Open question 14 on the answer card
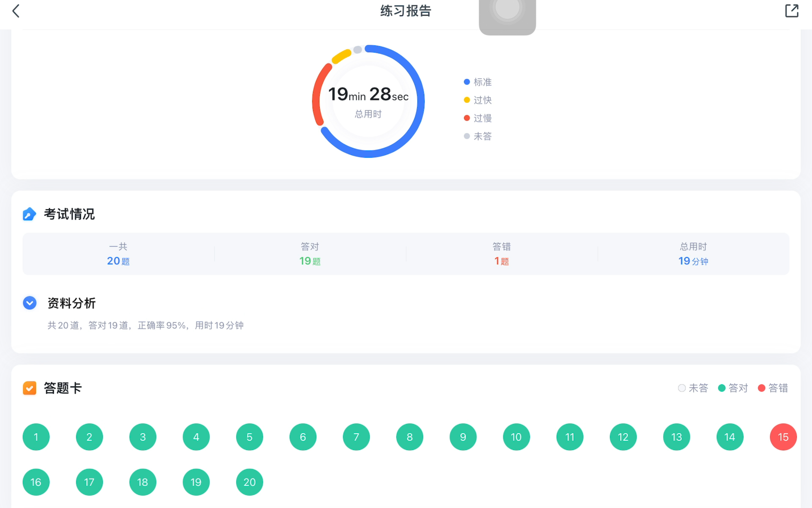The height and width of the screenshot is (508, 812). tap(730, 437)
